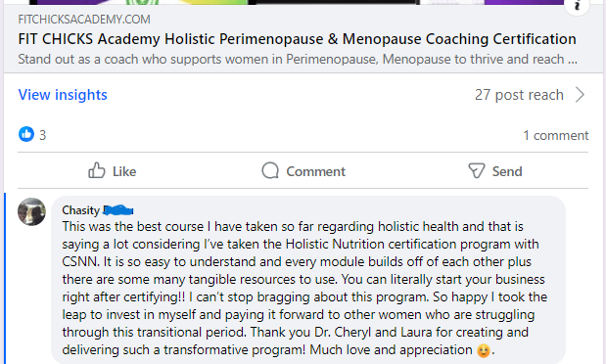Open View insights link

(63, 95)
